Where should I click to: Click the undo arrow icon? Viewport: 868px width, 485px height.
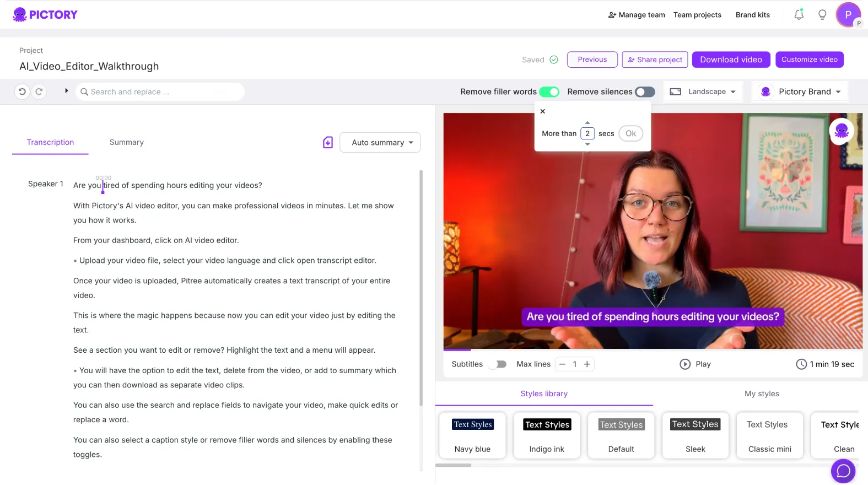click(x=22, y=91)
